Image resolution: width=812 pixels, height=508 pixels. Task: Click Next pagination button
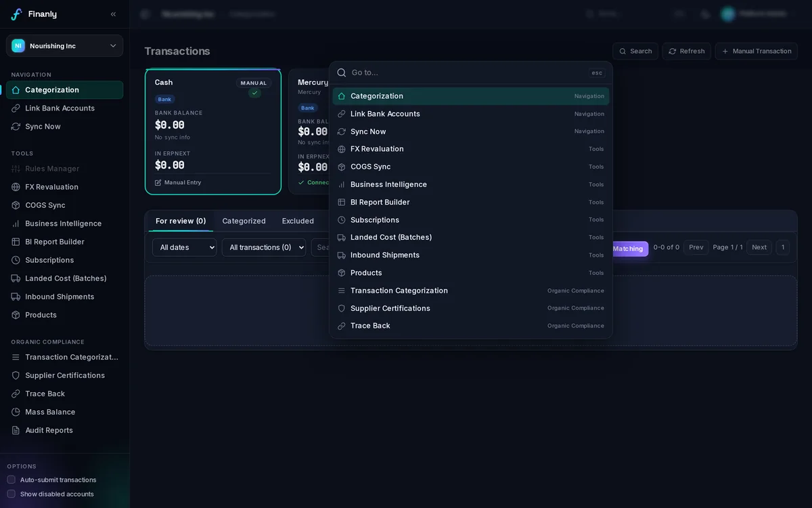759,247
